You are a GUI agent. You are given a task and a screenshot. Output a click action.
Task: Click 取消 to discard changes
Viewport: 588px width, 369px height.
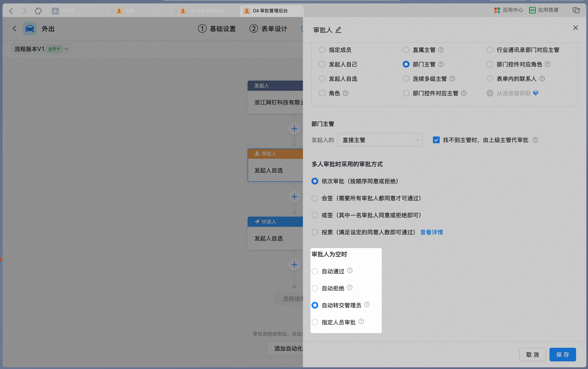pyautogui.click(x=532, y=354)
